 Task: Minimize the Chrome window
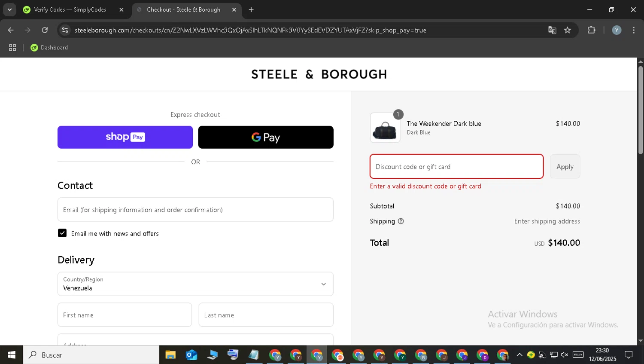(589, 9)
